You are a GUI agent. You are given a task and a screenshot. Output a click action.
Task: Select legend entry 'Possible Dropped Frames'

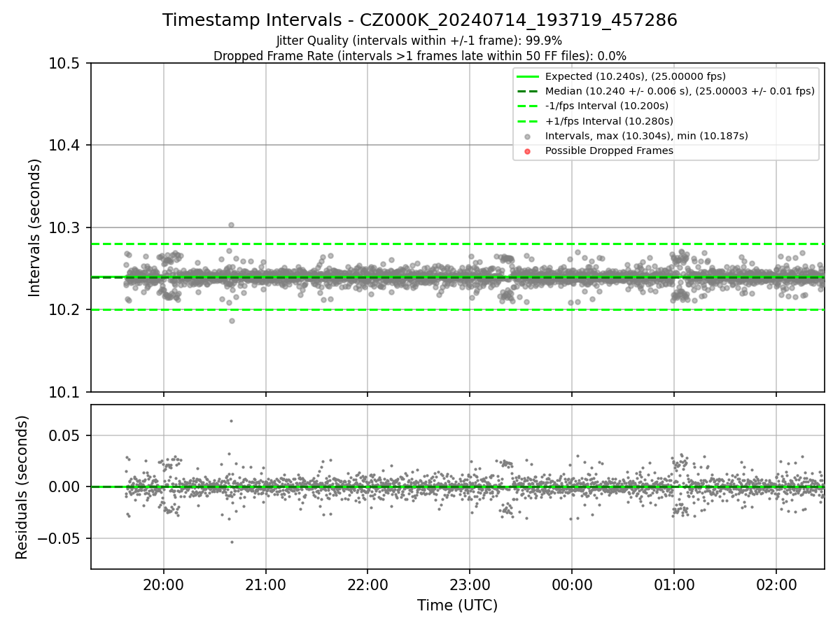pos(609,150)
